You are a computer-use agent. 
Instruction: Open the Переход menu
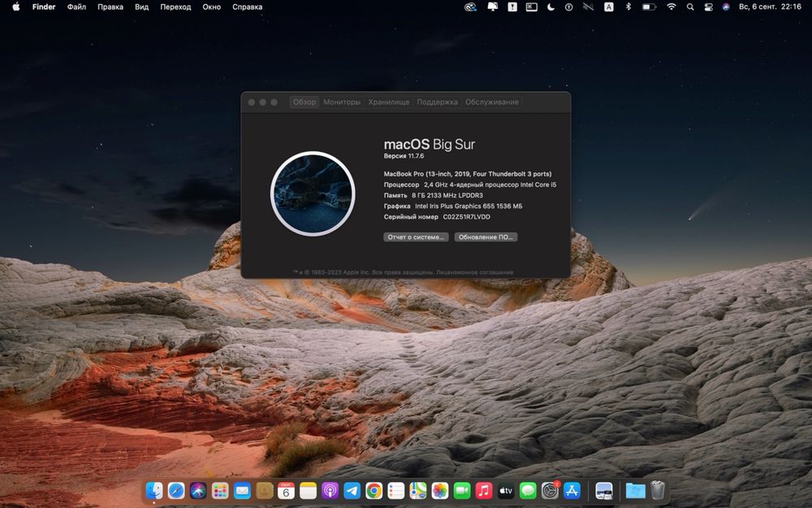(x=175, y=7)
